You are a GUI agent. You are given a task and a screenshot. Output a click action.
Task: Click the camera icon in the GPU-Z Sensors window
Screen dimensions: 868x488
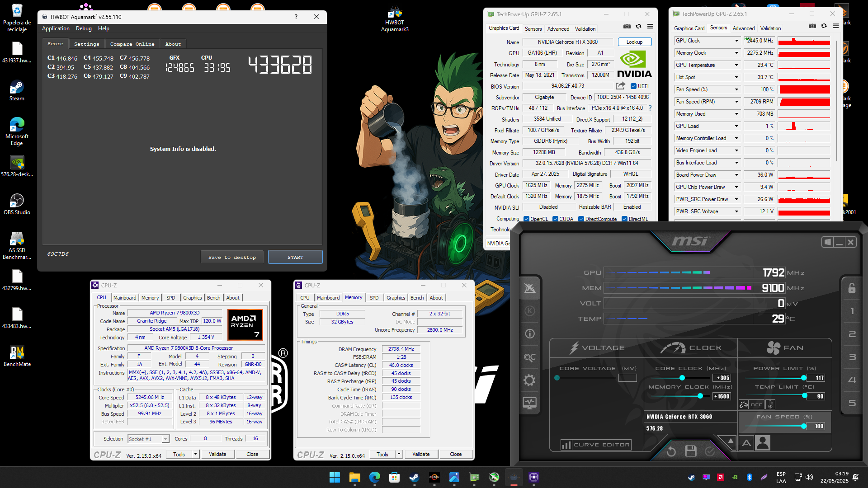tap(812, 26)
